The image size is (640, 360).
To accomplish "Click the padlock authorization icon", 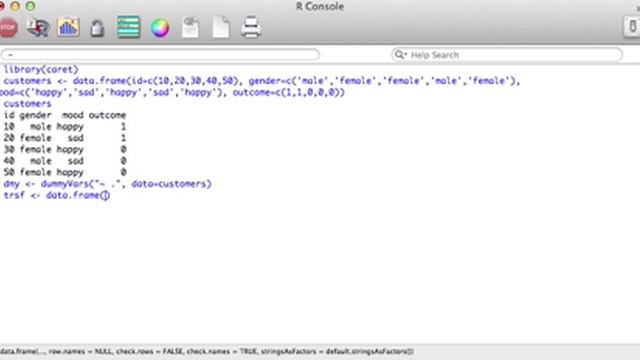I will (97, 29).
